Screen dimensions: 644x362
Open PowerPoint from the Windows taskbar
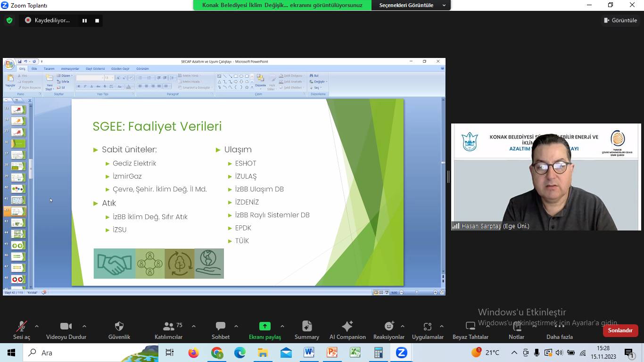pos(332,353)
